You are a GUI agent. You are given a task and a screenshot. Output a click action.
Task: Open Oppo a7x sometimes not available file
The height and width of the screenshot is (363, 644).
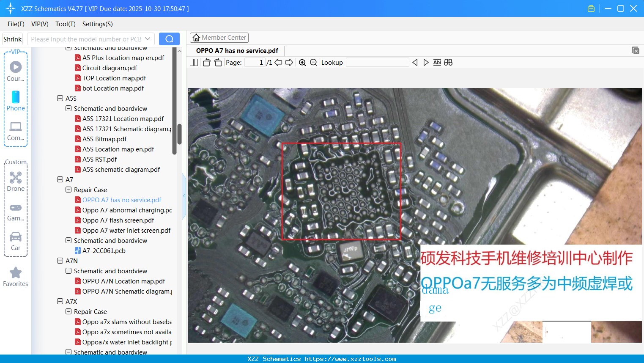tap(127, 332)
